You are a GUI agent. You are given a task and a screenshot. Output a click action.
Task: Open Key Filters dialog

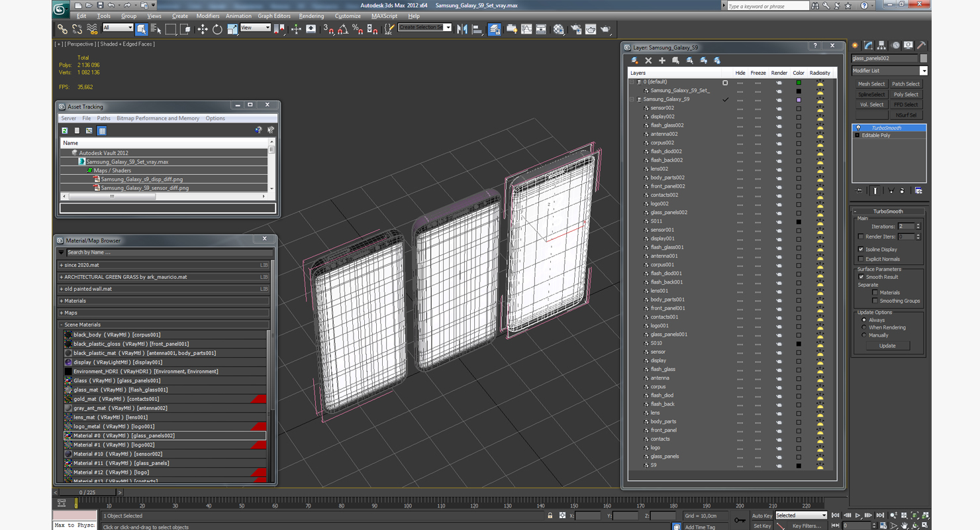tap(807, 526)
